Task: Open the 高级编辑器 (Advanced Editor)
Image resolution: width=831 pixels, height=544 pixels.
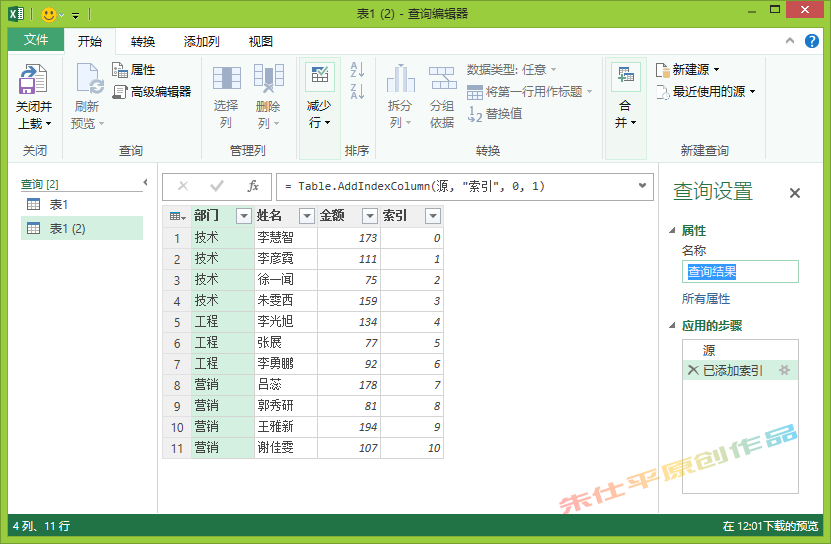Action: point(152,92)
